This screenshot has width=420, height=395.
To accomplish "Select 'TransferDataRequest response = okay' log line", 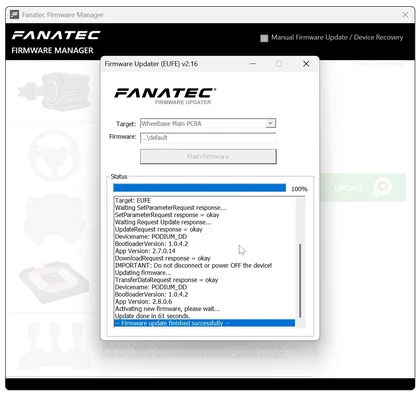I will tap(166, 280).
